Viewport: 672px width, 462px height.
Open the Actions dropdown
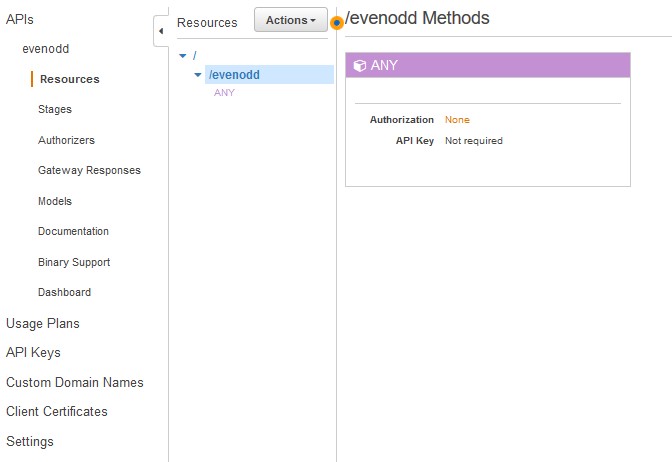click(291, 20)
